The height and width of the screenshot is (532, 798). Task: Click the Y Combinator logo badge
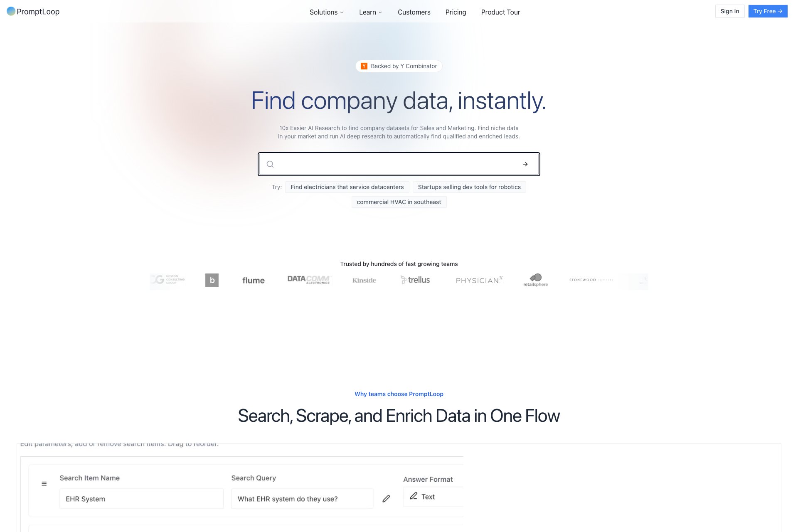(x=364, y=66)
